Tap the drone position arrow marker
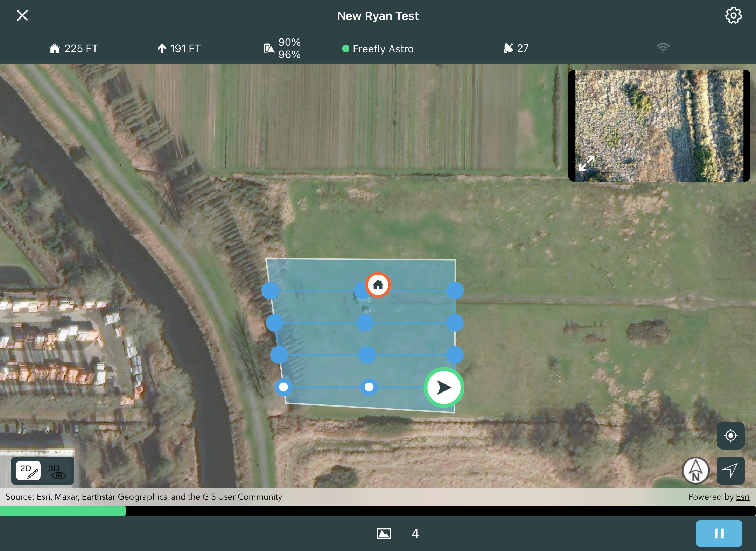 click(444, 387)
